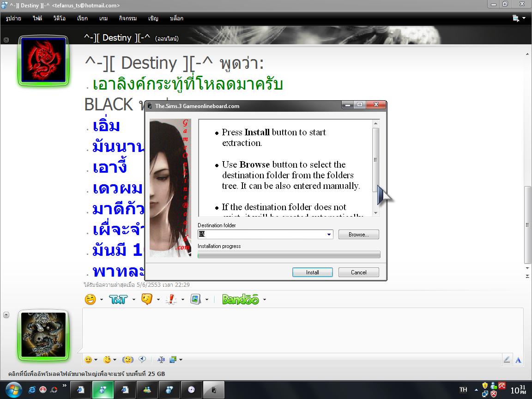
Task: Open the emoticon picker with the large smiley
Action: (90, 299)
